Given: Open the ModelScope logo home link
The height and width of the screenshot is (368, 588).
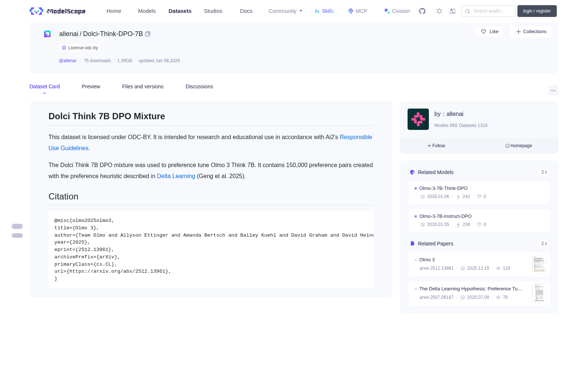Looking at the screenshot, I should pos(58,11).
